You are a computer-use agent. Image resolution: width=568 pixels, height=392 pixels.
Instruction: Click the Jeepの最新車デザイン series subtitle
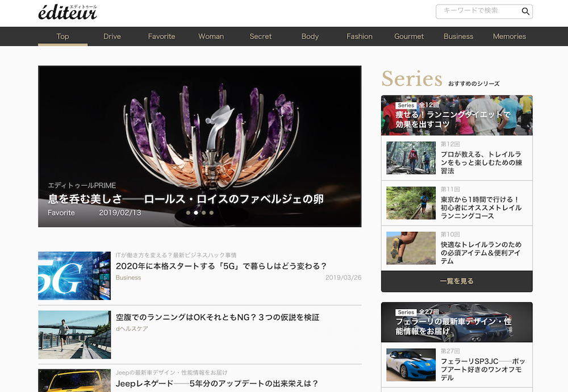click(172, 373)
